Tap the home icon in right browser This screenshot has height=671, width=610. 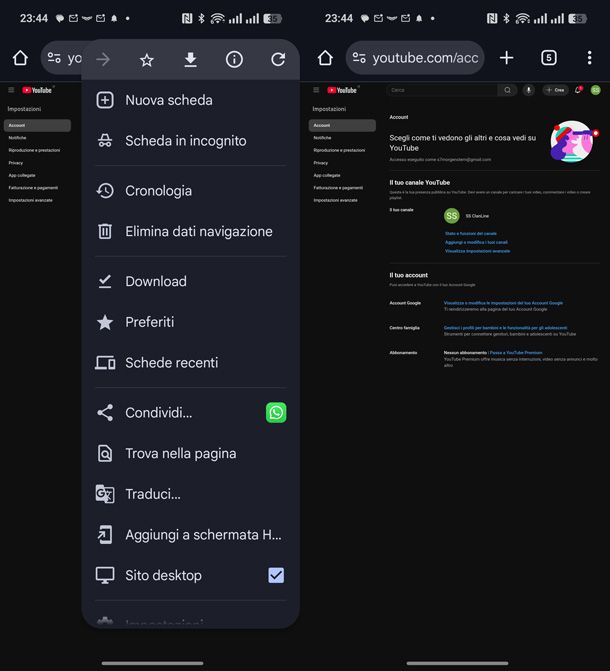tap(325, 58)
